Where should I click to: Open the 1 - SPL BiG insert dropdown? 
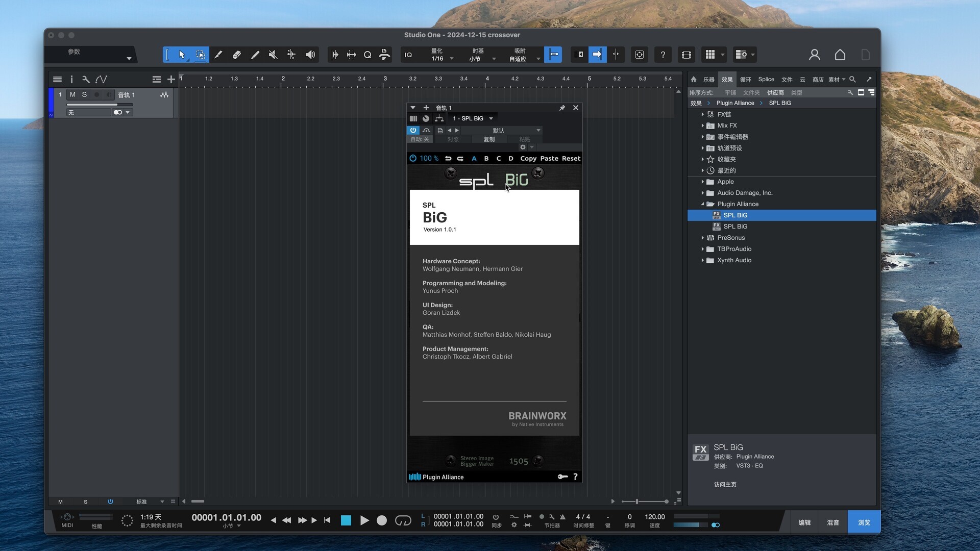pyautogui.click(x=473, y=118)
